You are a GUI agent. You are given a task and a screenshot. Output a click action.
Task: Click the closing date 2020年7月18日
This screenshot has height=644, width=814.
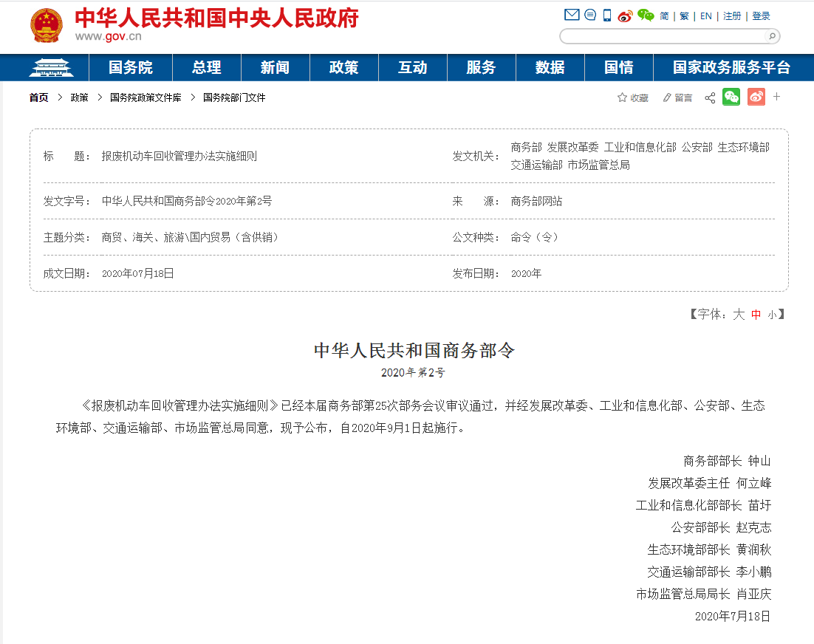[x=733, y=616]
